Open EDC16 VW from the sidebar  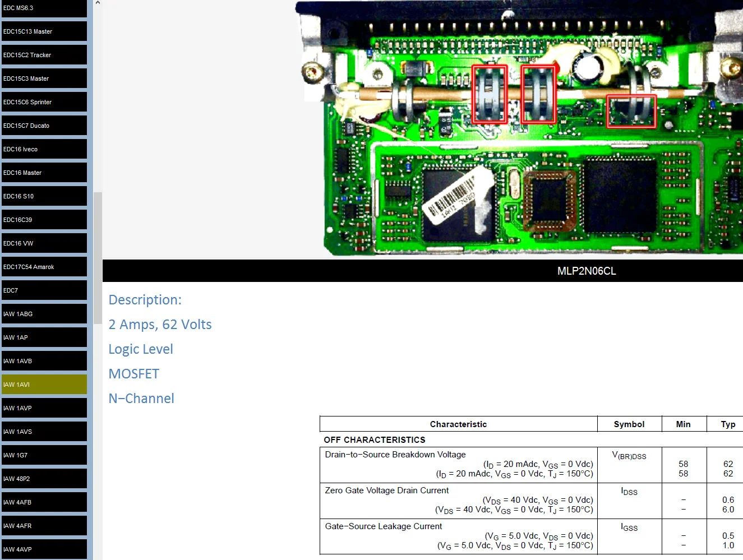[x=44, y=243]
